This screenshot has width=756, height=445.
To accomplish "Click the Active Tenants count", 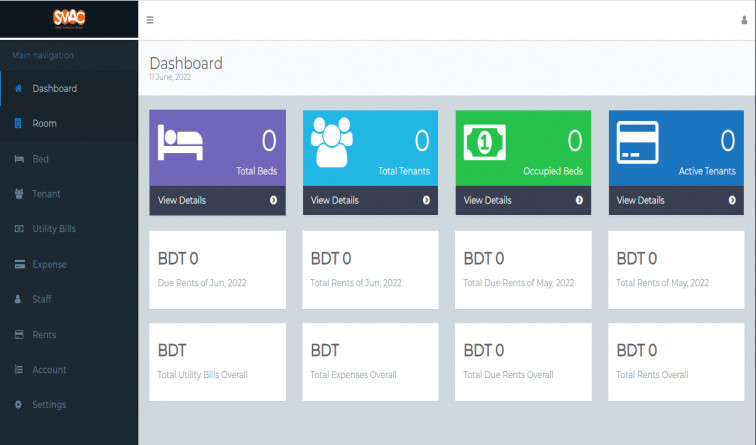I will 728,141.
